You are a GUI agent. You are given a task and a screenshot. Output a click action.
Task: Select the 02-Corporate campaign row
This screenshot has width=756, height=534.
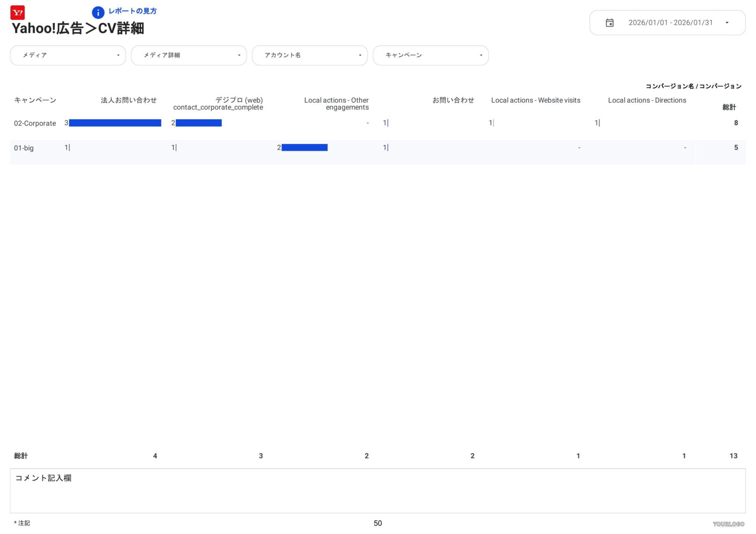(x=35, y=123)
